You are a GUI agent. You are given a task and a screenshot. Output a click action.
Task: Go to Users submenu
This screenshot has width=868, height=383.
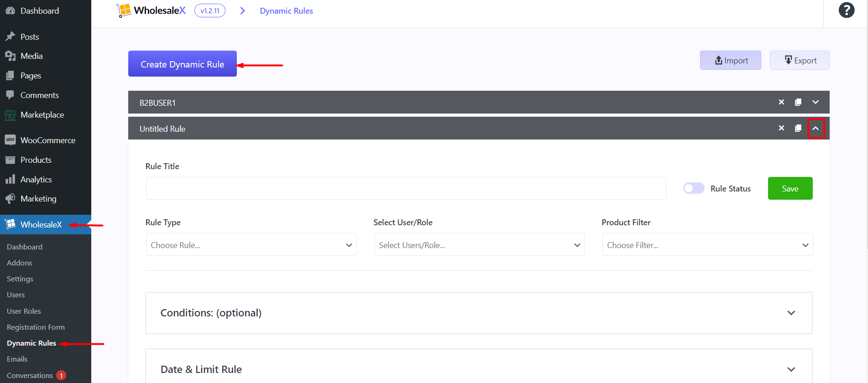tap(16, 295)
